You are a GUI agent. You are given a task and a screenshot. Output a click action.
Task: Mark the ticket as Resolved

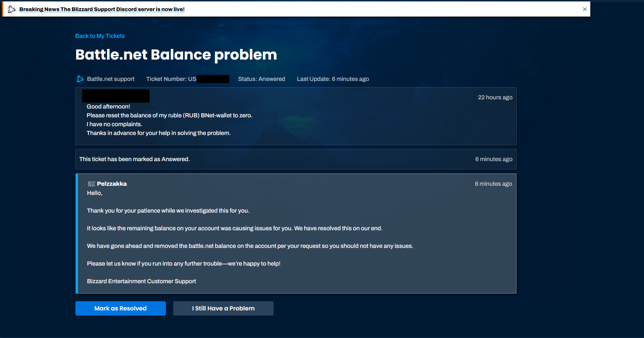[121, 308]
